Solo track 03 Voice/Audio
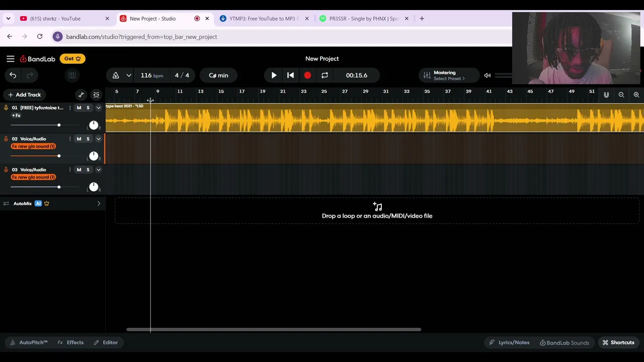 pos(88,169)
